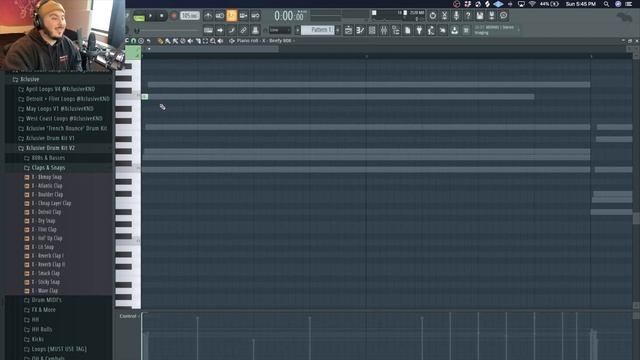Screen dimensions: 640x360
Task: Toggle the Browser view icon
Action: click(396, 30)
